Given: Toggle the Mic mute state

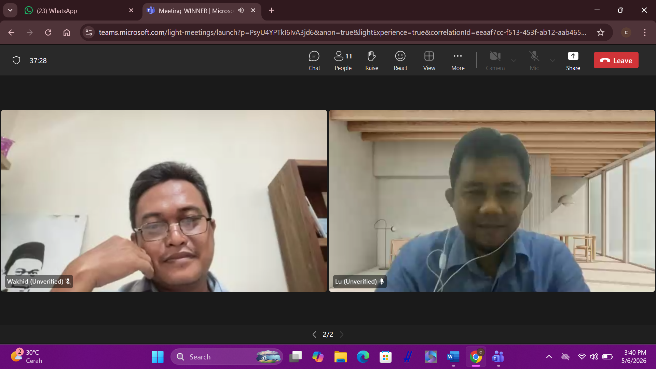Looking at the screenshot, I should point(534,60).
